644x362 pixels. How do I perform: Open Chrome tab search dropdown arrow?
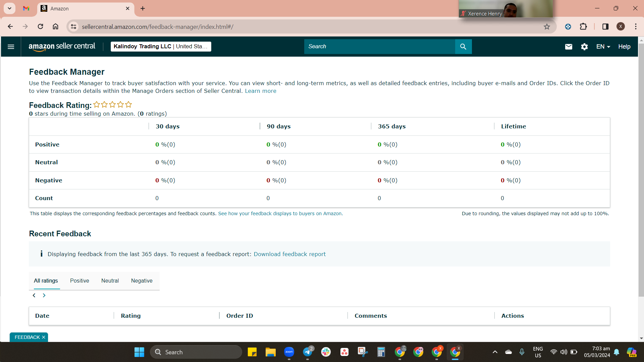10,8
